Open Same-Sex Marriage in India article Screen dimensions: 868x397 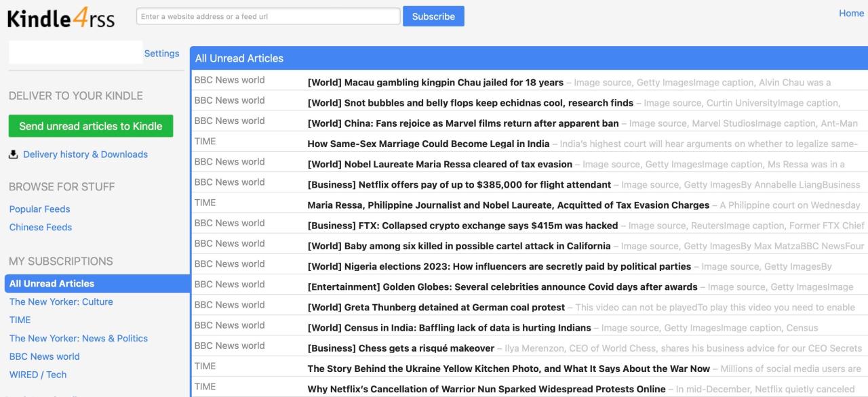(x=429, y=144)
